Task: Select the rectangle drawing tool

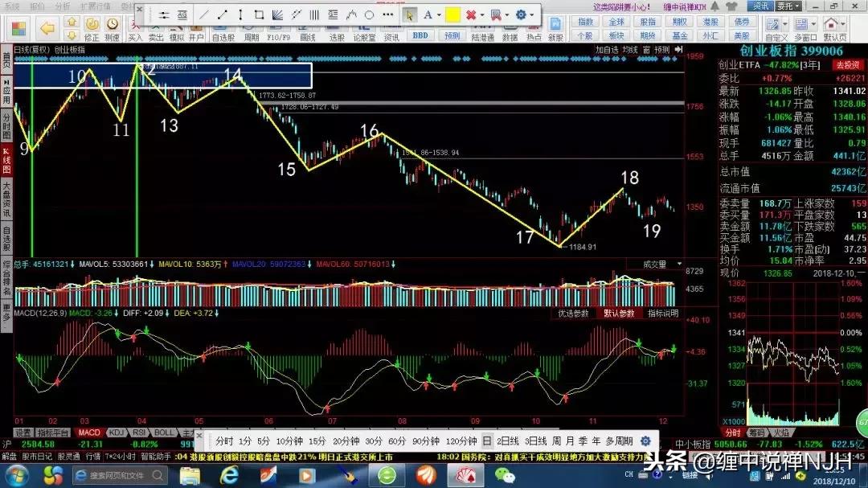Action: tap(259, 15)
